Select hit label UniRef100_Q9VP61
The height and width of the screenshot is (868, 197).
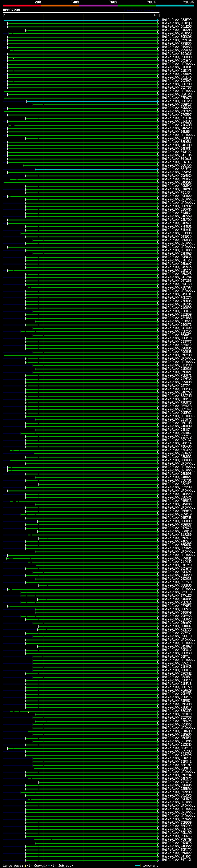click(x=176, y=172)
